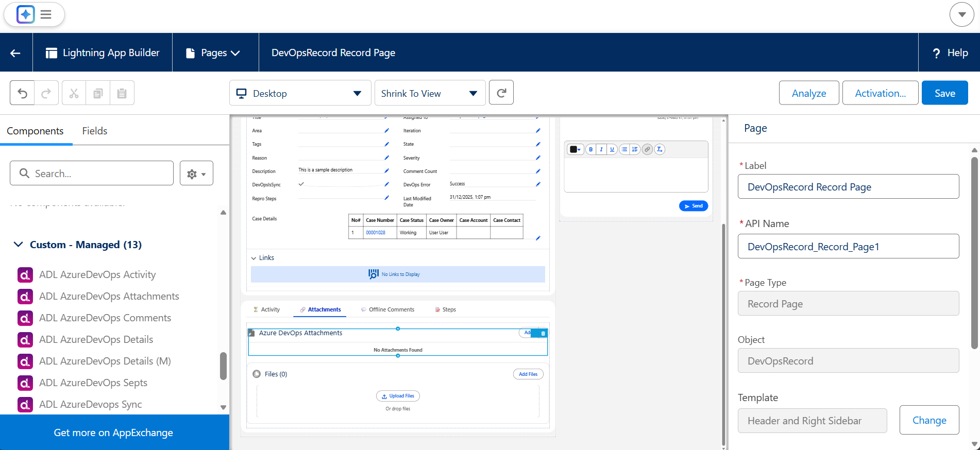Open the Desktop form factor dropdown

point(300,93)
